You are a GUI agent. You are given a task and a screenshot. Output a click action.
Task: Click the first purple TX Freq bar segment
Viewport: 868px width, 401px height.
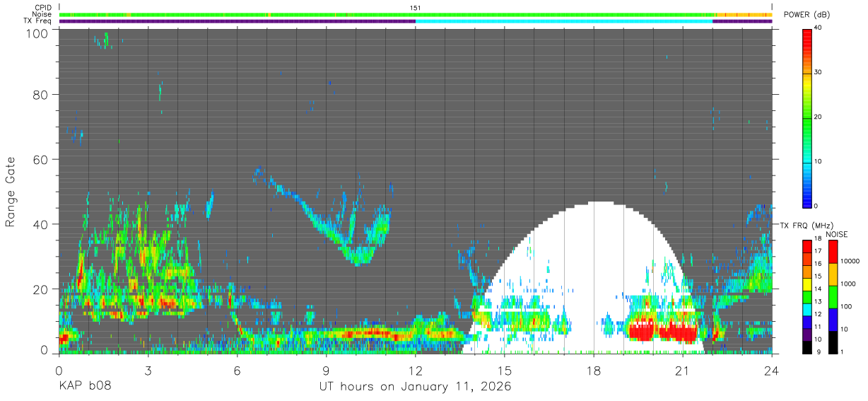pos(237,21)
